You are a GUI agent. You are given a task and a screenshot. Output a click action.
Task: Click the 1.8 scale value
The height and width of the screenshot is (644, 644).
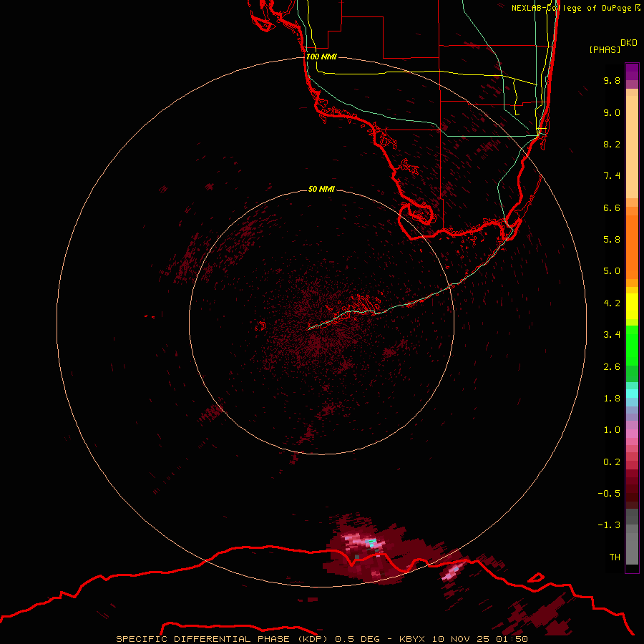click(x=612, y=399)
